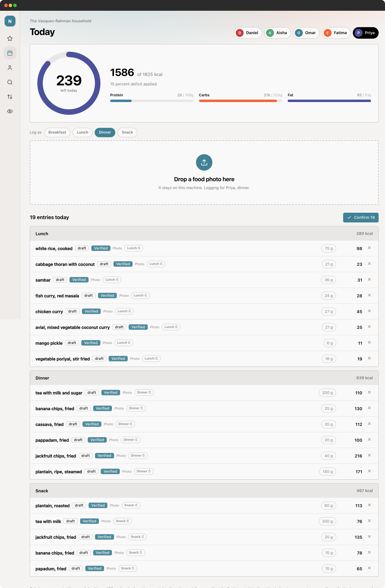This screenshot has height=588, width=385.
Task: Click the N app logo
Action: [10, 21]
